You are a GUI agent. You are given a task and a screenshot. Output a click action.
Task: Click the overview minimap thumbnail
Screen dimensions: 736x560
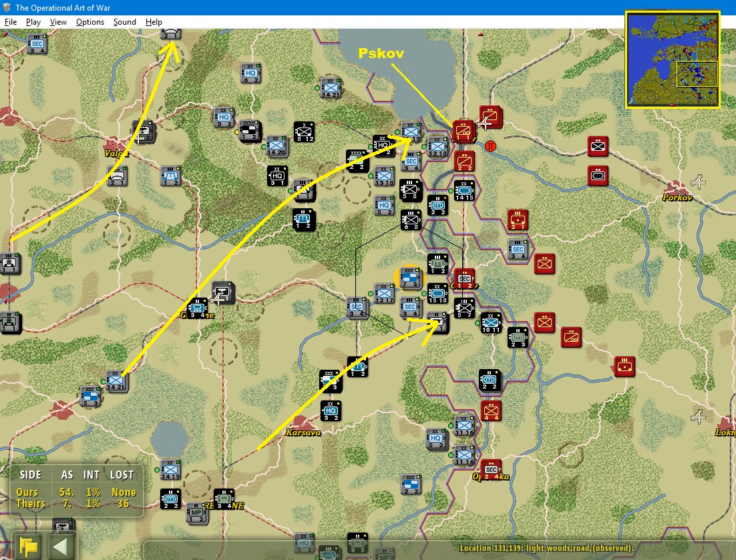pyautogui.click(x=673, y=60)
